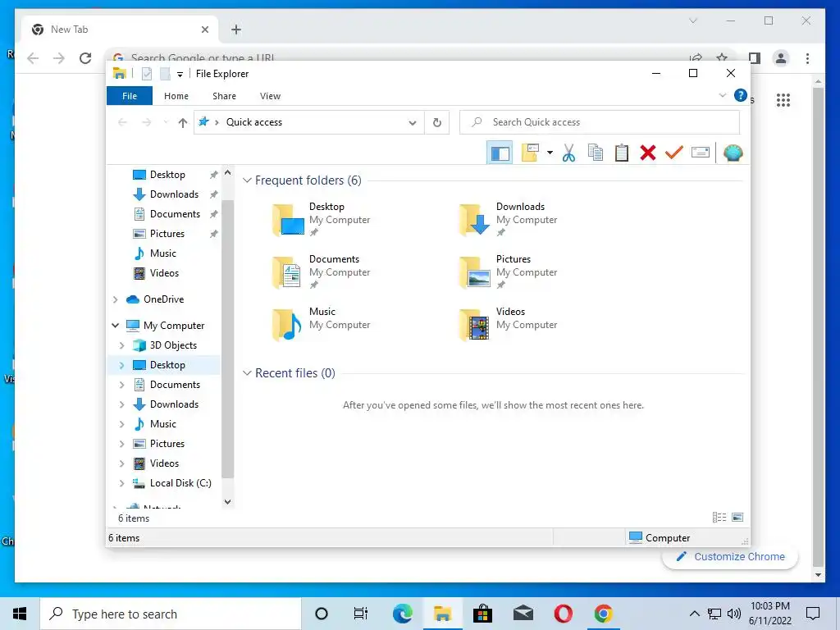Image resolution: width=840 pixels, height=630 pixels.
Task: Switch to the Share ribbon tab
Action: tap(224, 96)
